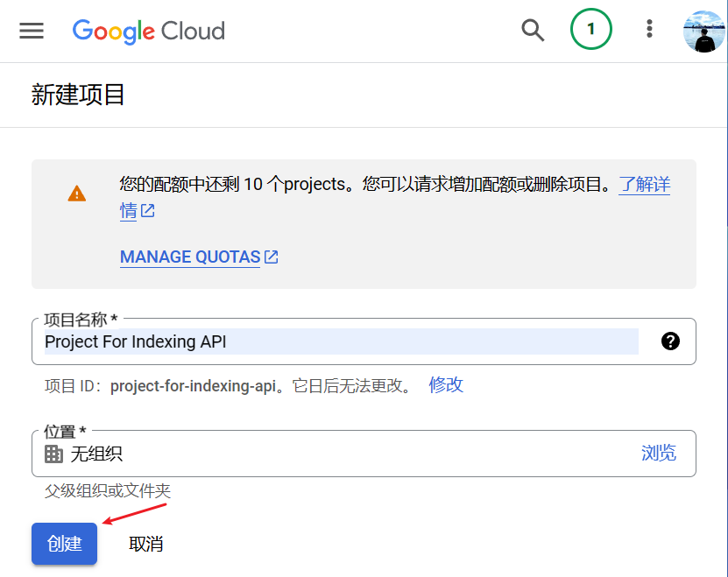728x577 pixels.
Task: Click the Google Cloud logo
Action: click(x=148, y=31)
